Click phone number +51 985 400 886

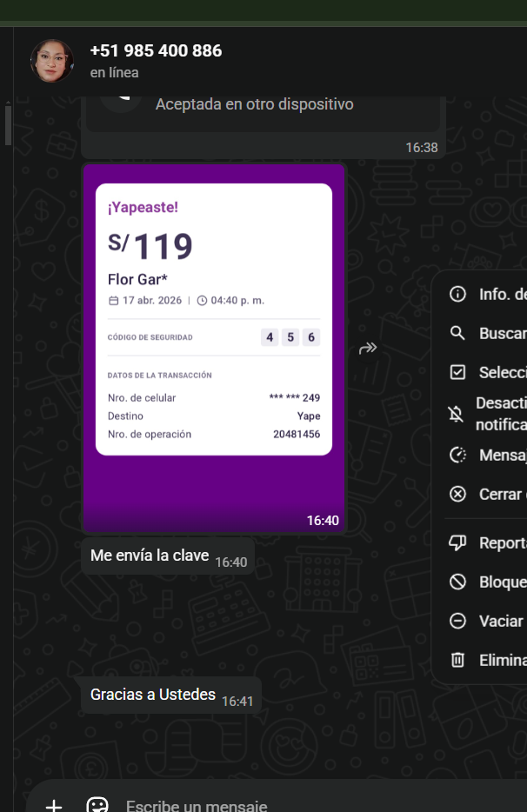tap(156, 50)
